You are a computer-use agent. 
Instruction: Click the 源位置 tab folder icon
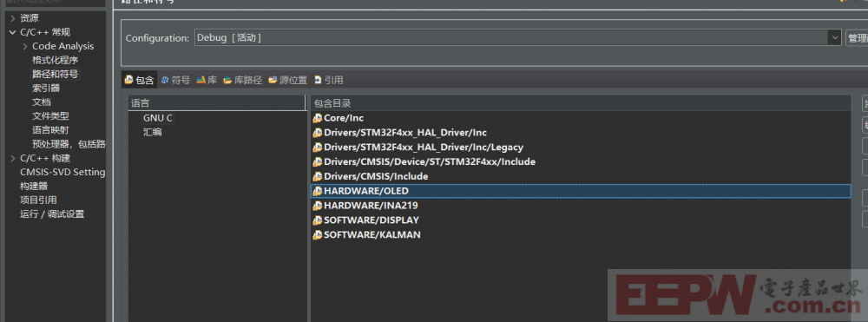(273, 80)
